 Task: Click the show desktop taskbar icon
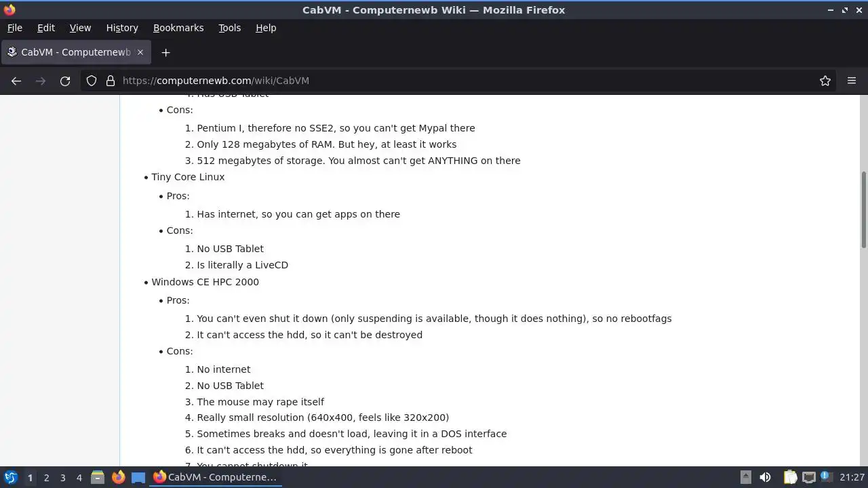[138, 477]
